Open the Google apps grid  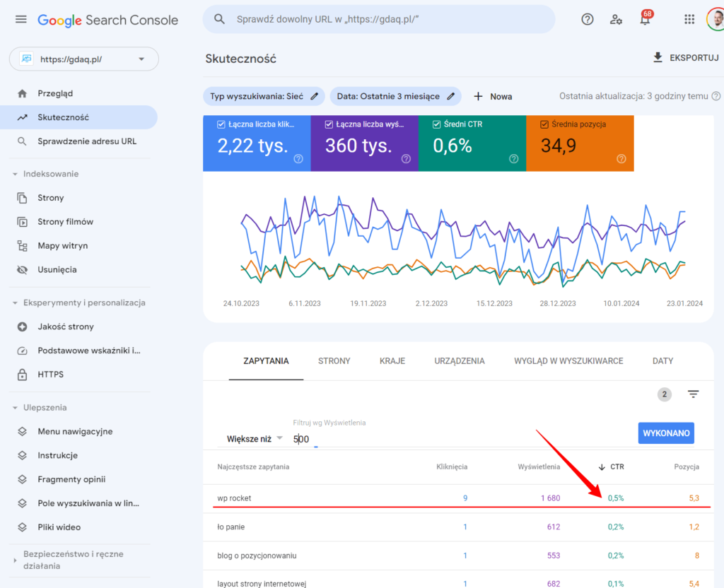(x=689, y=20)
